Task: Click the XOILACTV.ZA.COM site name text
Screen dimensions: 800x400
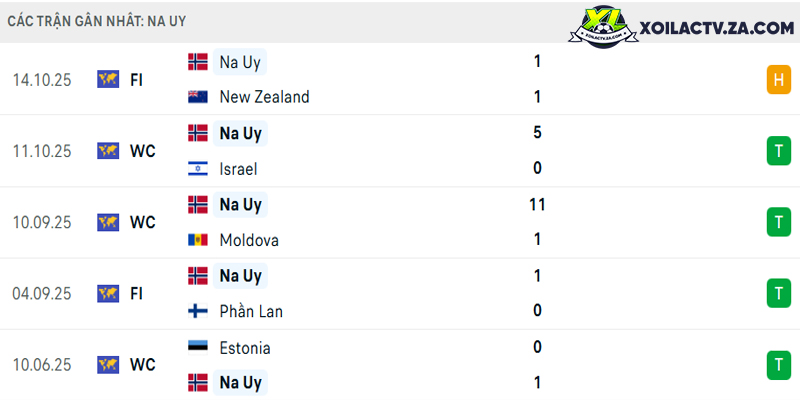Action: [717, 29]
